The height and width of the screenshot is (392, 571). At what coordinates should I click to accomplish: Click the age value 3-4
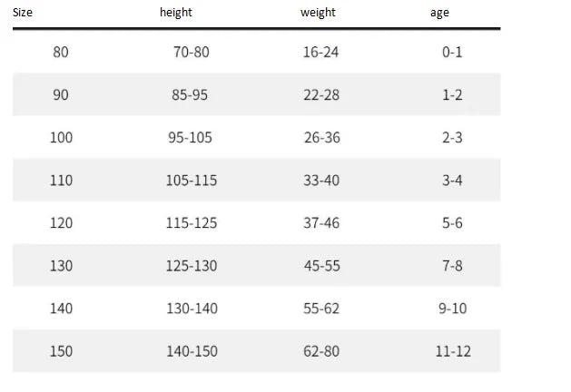tap(452, 181)
